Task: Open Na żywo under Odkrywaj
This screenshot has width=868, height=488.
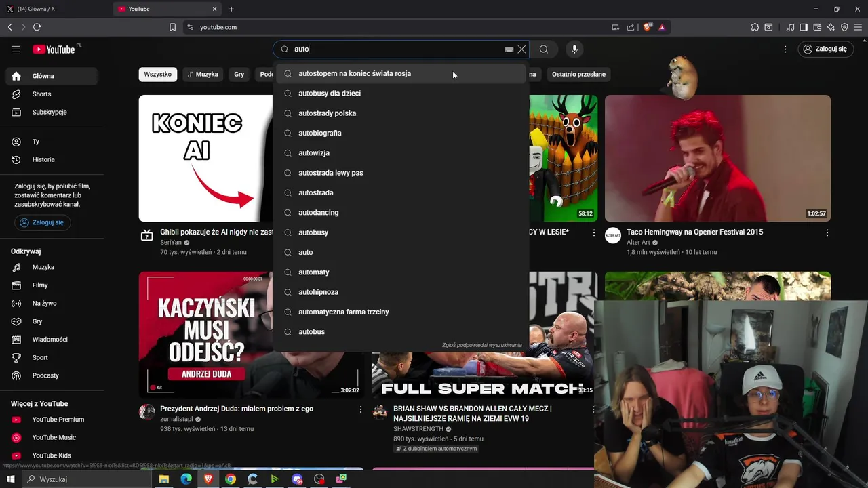Action: (x=52, y=303)
